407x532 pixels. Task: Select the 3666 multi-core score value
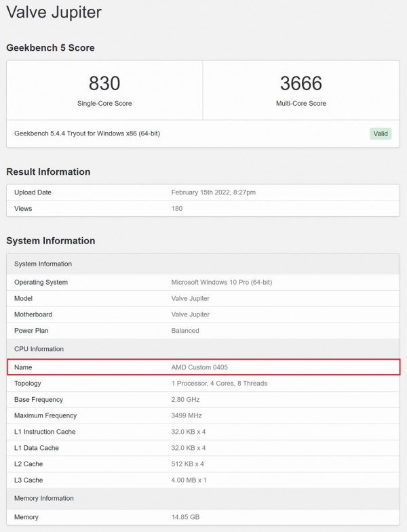(x=301, y=83)
